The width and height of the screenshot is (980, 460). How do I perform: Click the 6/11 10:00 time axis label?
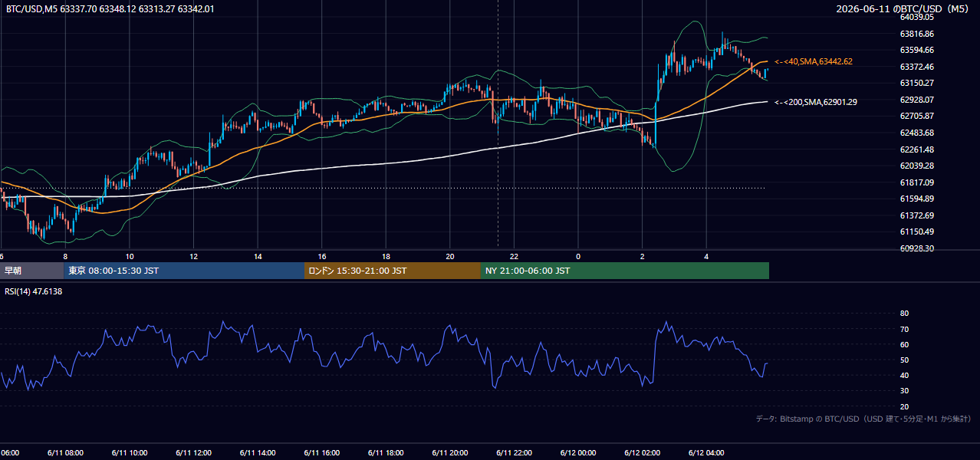(130, 453)
